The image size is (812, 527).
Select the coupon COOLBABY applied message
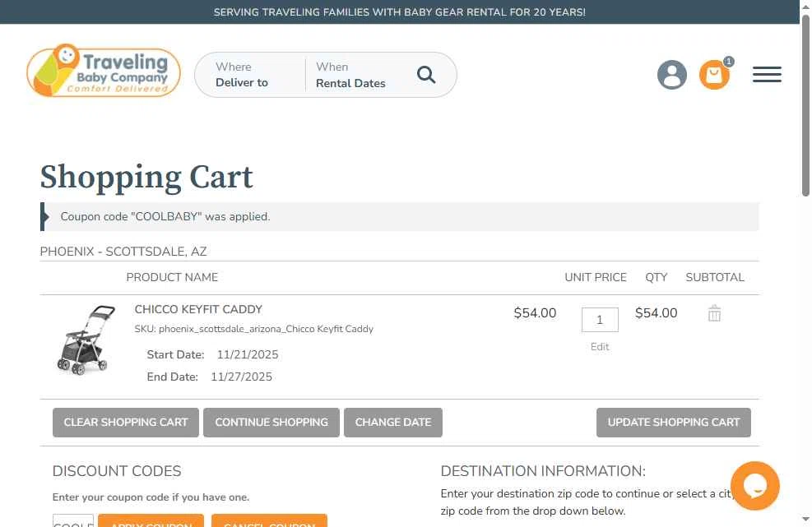[165, 216]
